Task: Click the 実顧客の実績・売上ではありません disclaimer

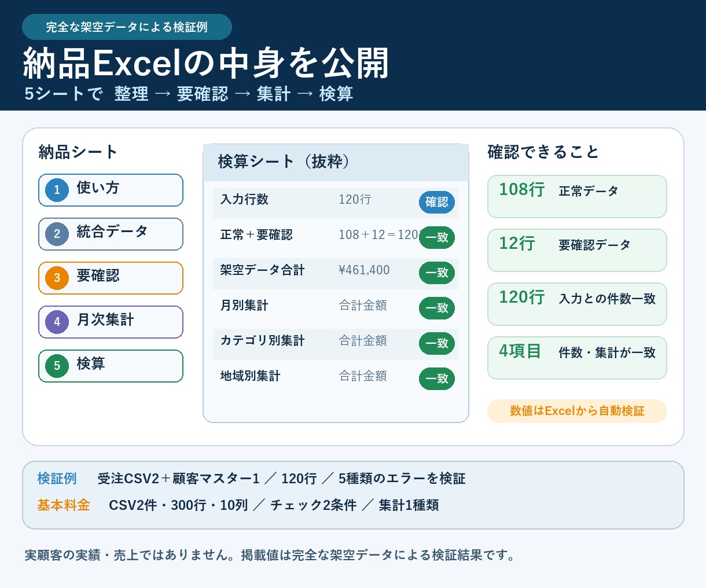Action: pos(270,555)
